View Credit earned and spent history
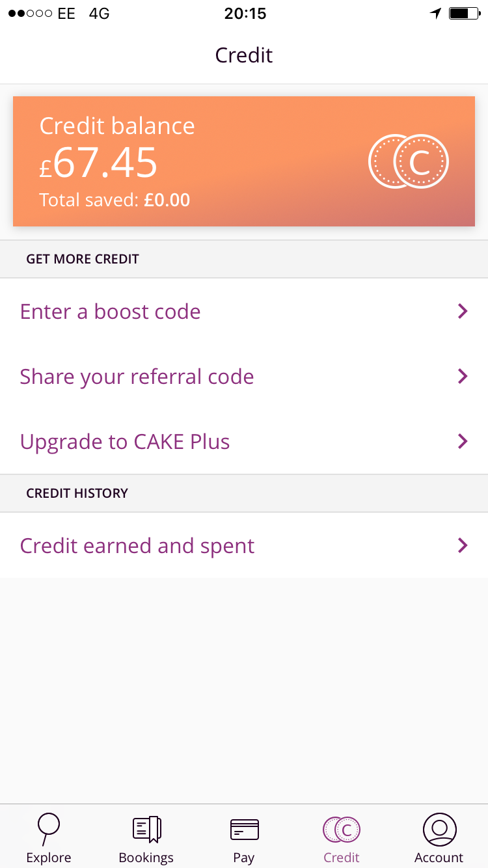This screenshot has width=488, height=868. tap(137, 546)
